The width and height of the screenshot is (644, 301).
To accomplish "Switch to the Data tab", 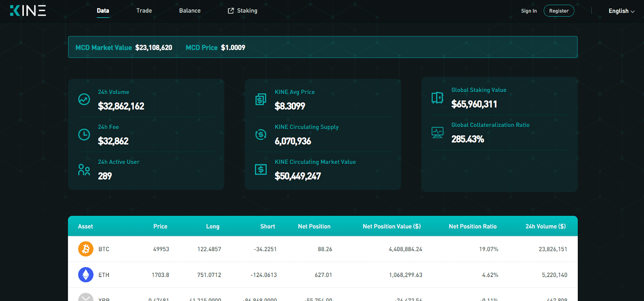I will click(103, 11).
